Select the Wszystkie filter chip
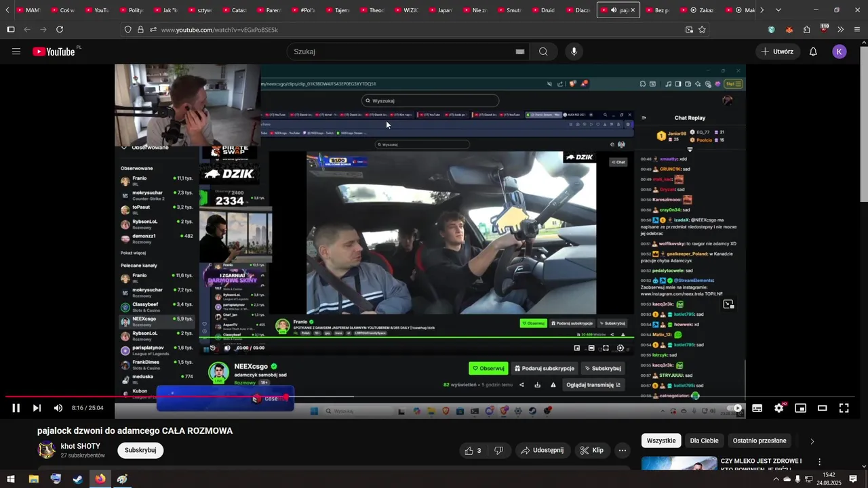 point(661,441)
